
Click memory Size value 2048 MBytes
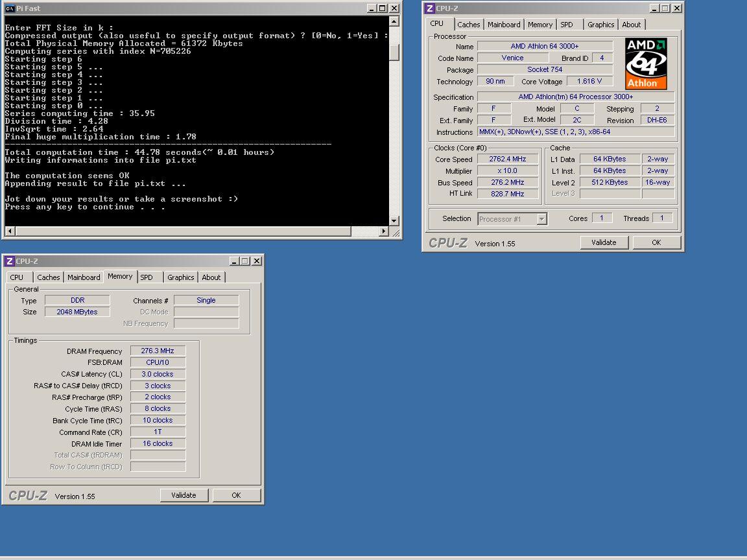click(x=77, y=312)
